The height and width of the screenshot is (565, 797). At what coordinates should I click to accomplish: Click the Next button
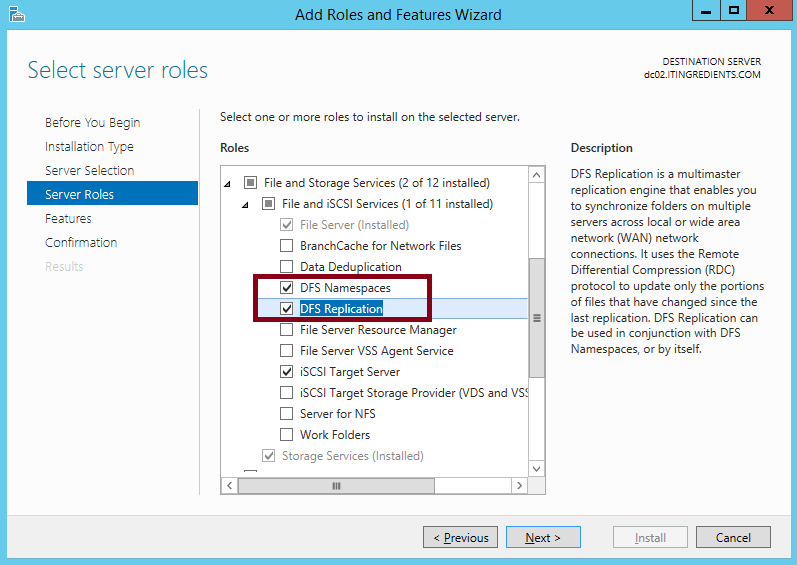tap(542, 538)
